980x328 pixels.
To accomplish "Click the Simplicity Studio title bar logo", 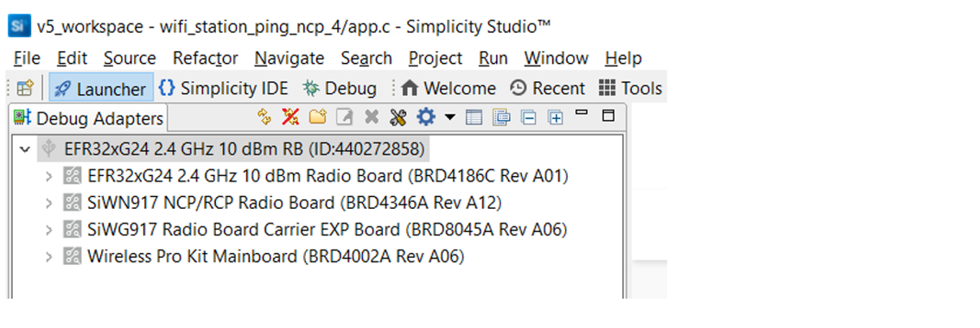I will click(19, 26).
